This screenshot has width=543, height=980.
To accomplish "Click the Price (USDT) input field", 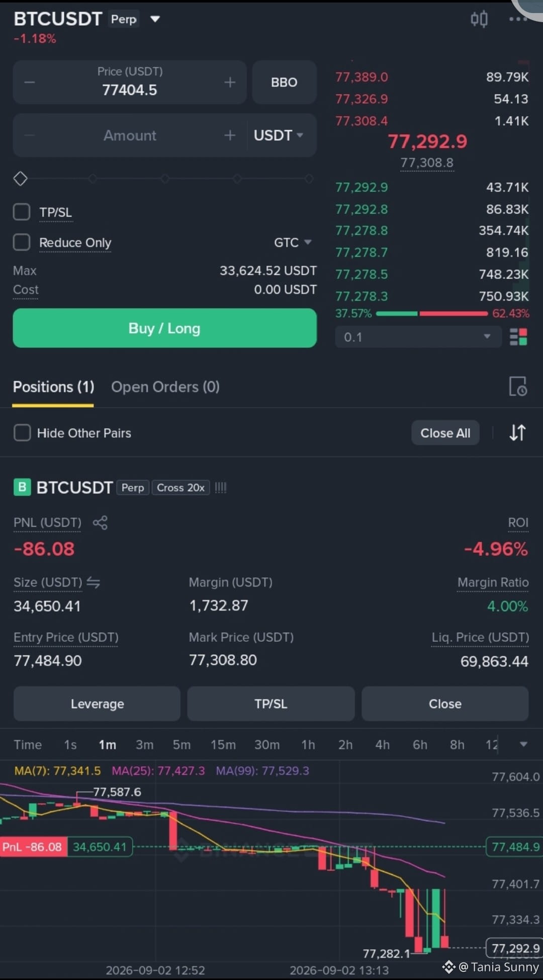I will [130, 82].
